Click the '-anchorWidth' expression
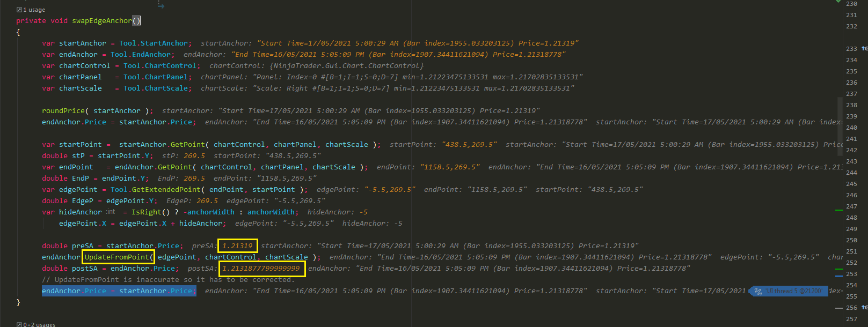 coord(209,212)
